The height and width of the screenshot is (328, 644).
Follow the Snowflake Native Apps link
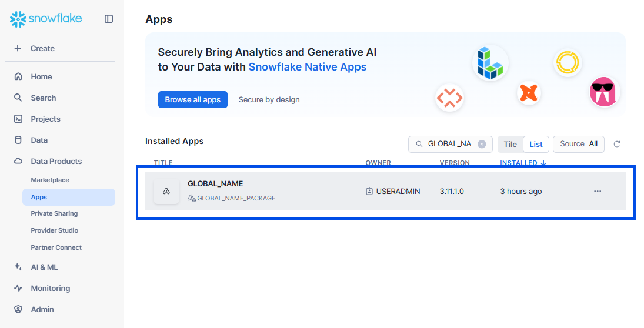click(x=307, y=67)
